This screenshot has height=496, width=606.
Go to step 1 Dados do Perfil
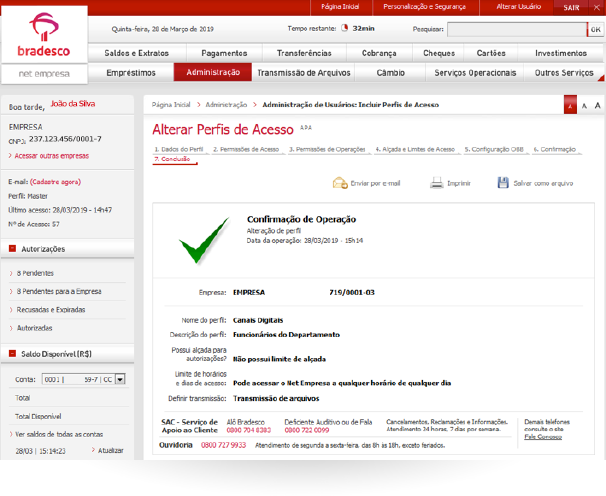click(x=179, y=148)
